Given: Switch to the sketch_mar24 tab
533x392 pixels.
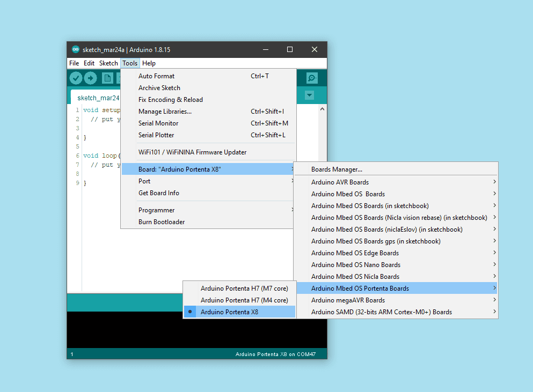Looking at the screenshot, I should (x=96, y=98).
